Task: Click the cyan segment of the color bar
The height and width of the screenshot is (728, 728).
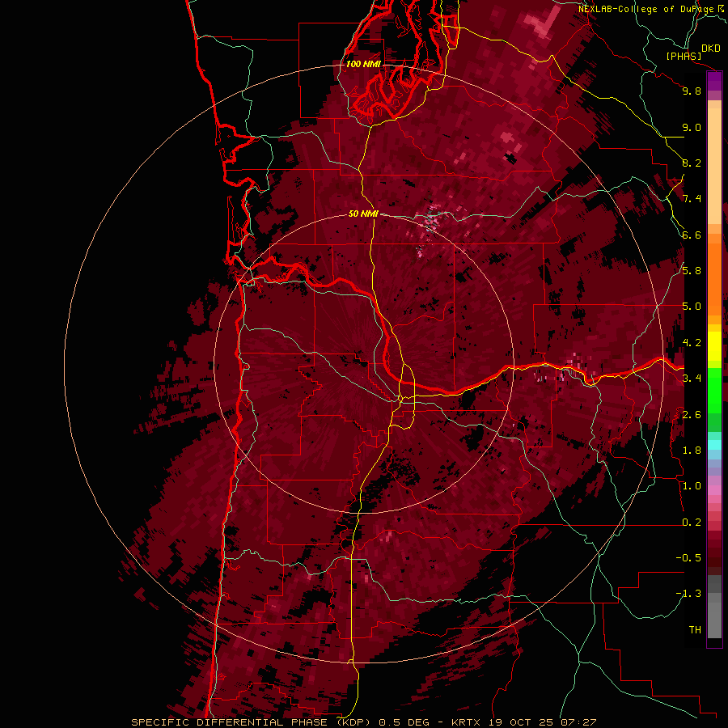Action: click(x=714, y=445)
